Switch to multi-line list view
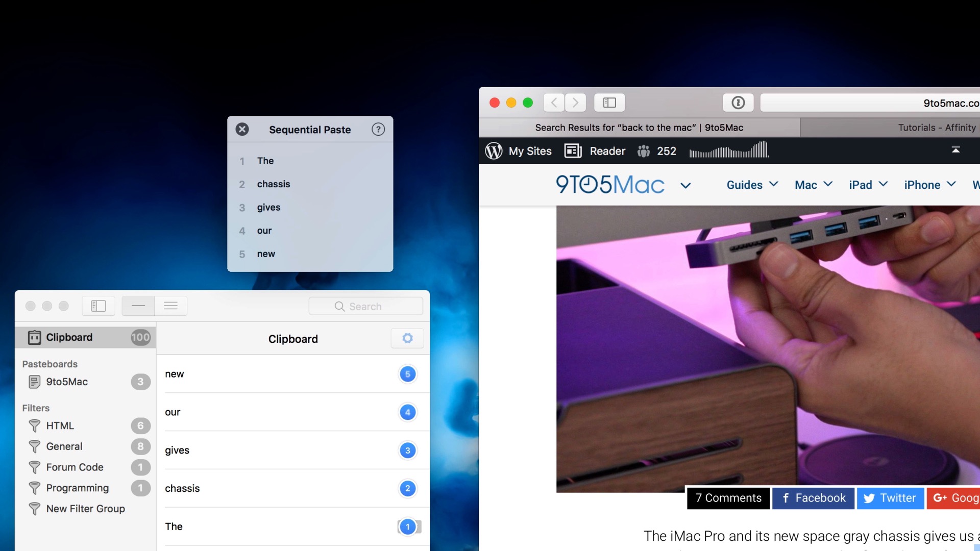980x551 pixels. 171,306
